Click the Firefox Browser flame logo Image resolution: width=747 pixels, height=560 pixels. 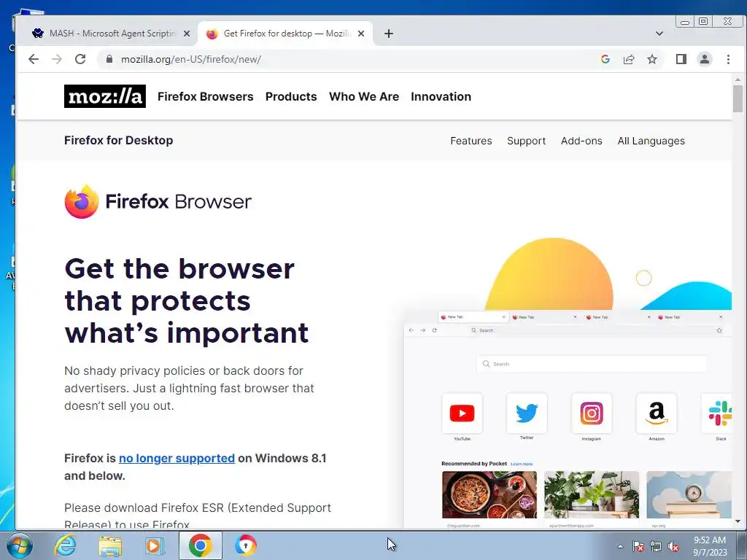point(82,201)
